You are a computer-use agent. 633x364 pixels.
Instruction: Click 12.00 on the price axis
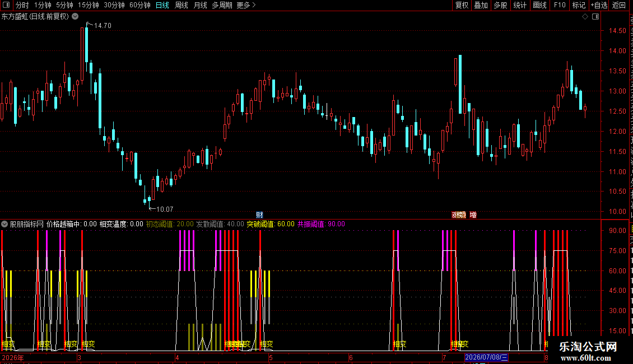coord(617,132)
